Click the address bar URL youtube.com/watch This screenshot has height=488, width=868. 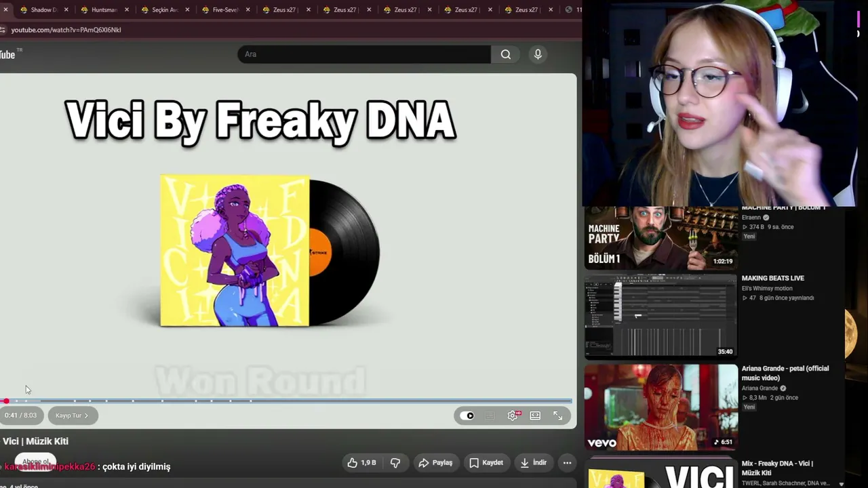point(66,30)
